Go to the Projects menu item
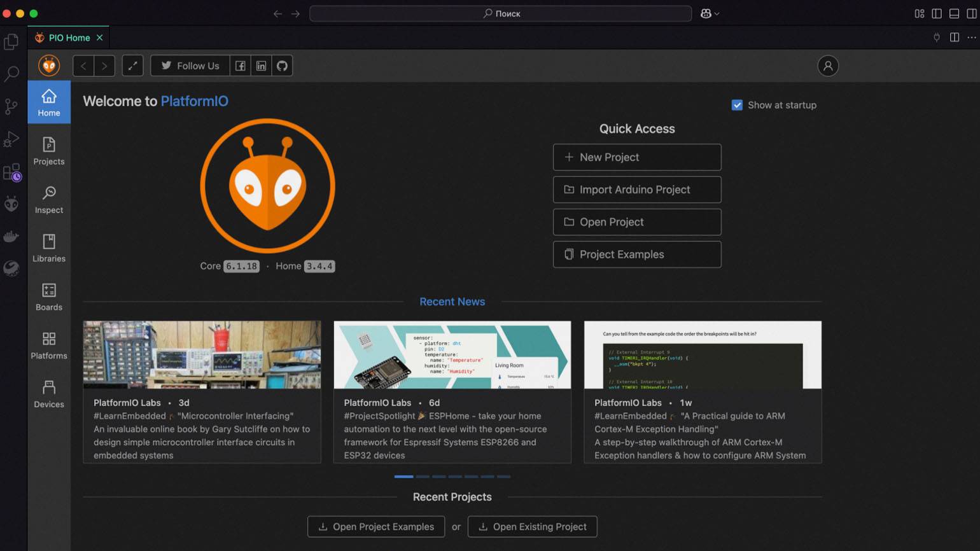 [49, 151]
